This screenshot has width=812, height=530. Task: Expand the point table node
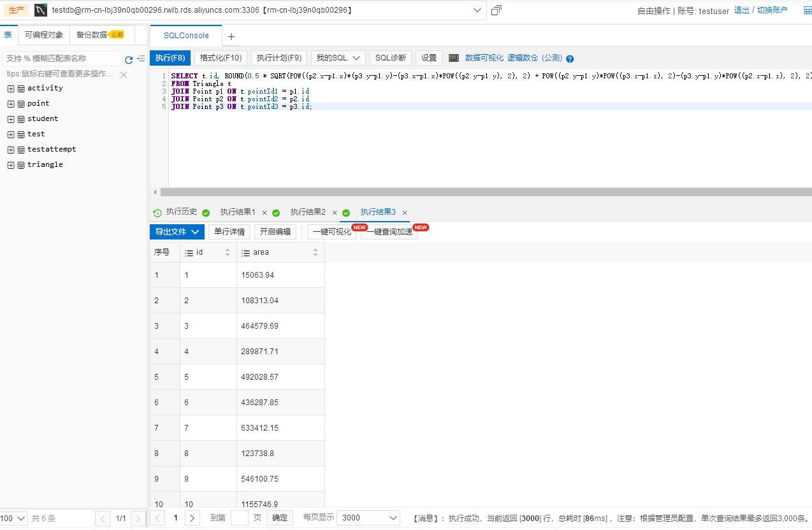click(x=11, y=104)
